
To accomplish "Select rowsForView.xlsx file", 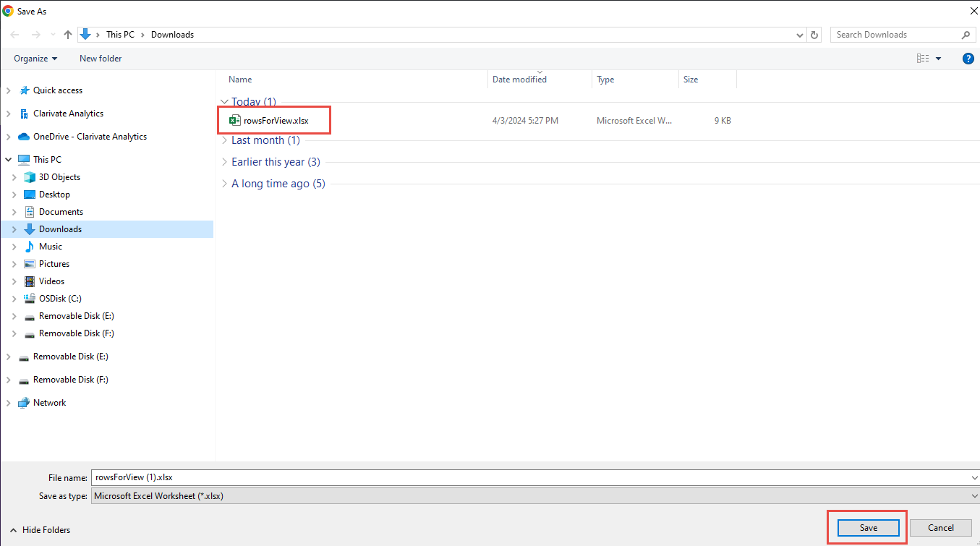I will coord(276,121).
